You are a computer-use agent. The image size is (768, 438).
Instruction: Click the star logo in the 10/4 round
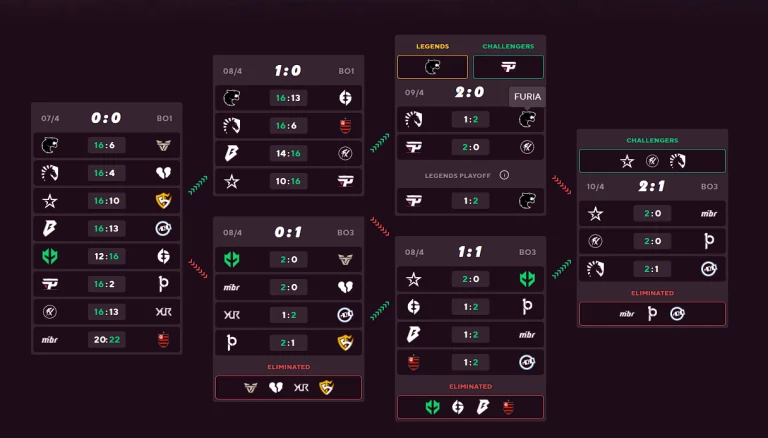596,213
